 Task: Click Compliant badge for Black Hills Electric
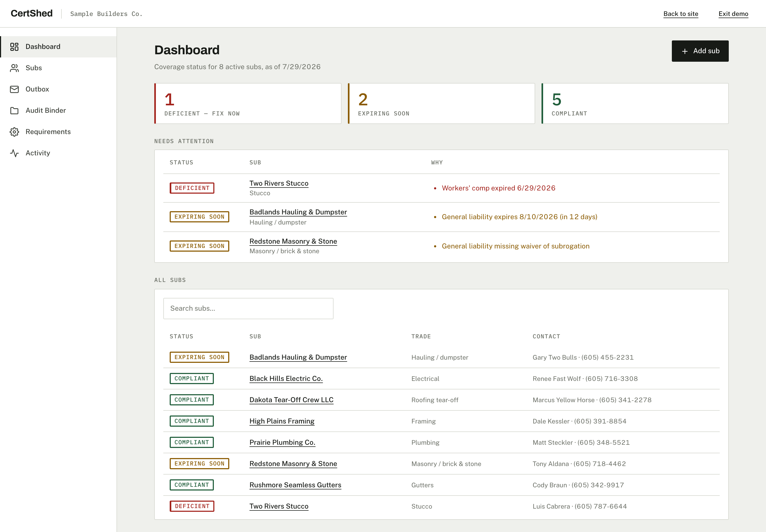pos(192,379)
